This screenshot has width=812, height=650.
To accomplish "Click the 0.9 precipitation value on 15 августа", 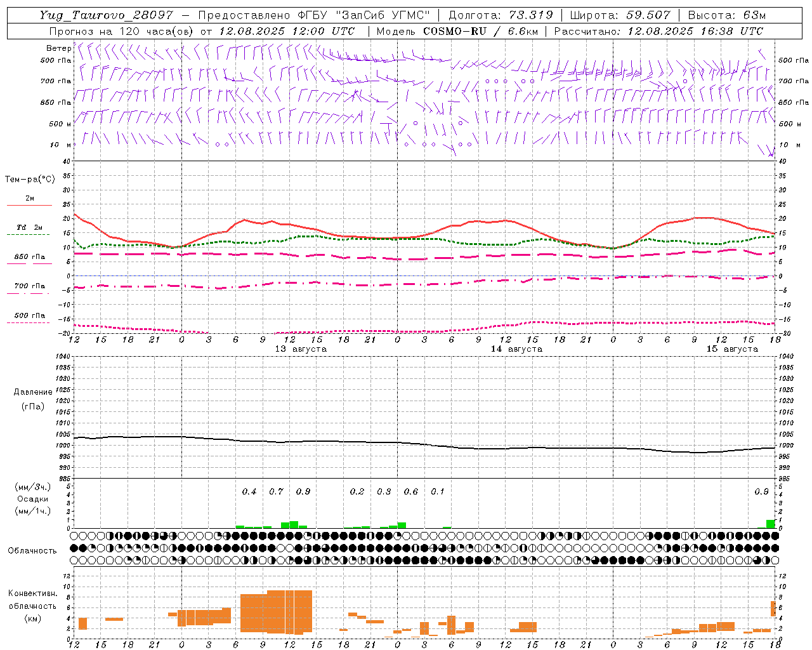I will (761, 491).
